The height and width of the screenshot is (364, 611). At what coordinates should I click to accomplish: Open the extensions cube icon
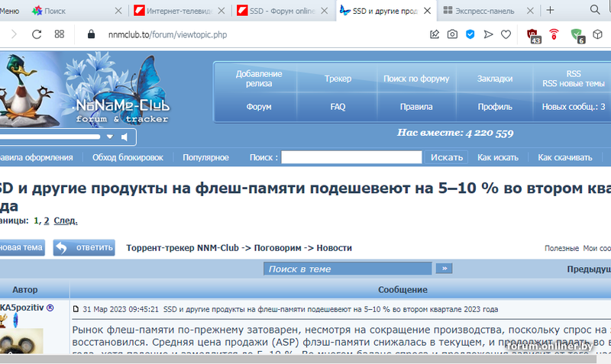click(597, 34)
